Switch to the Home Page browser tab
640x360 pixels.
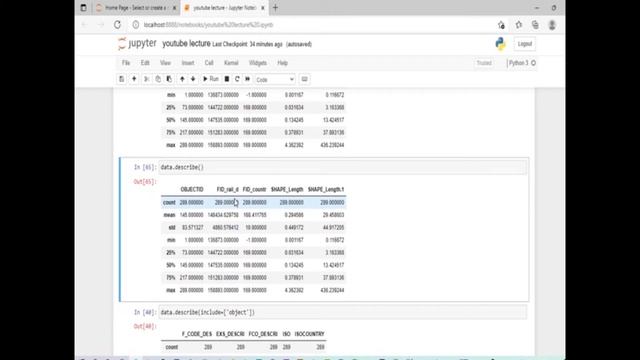pyautogui.click(x=135, y=8)
